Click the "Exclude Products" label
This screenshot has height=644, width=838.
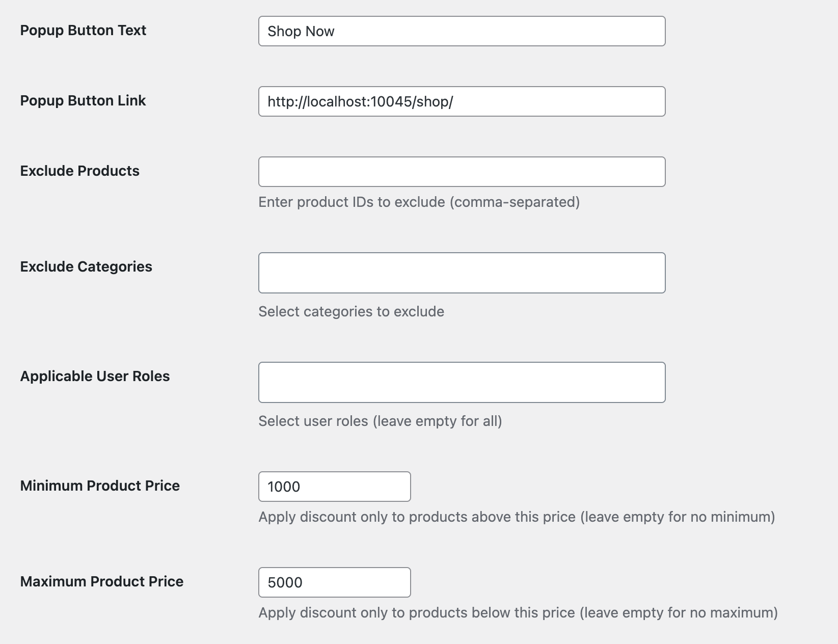point(79,171)
